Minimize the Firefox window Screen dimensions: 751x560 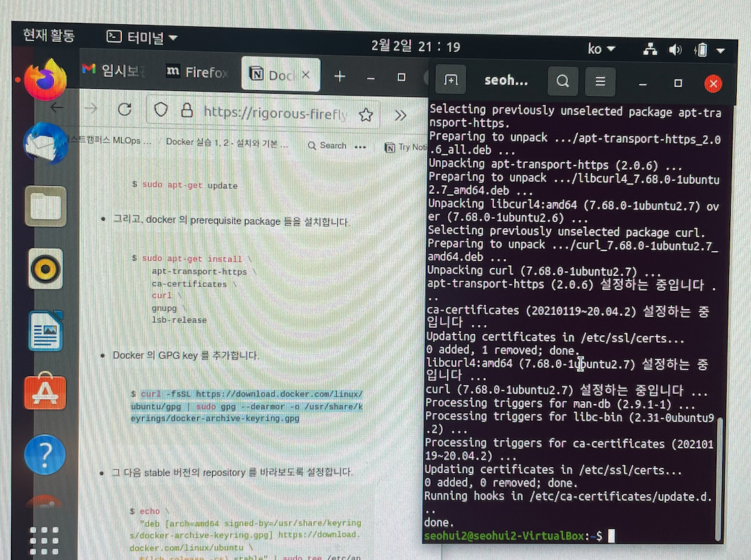(371, 77)
